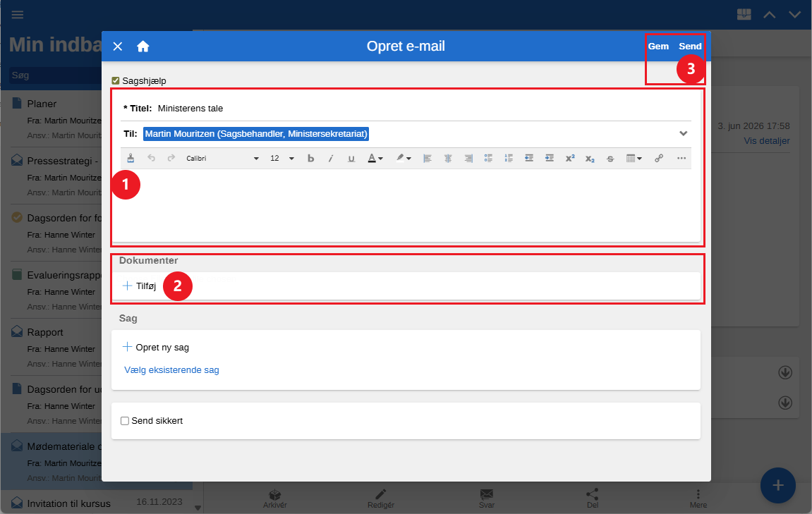Click the Søg search field in inbox
The width and height of the screenshot is (812, 514).
pyautogui.click(x=56, y=75)
